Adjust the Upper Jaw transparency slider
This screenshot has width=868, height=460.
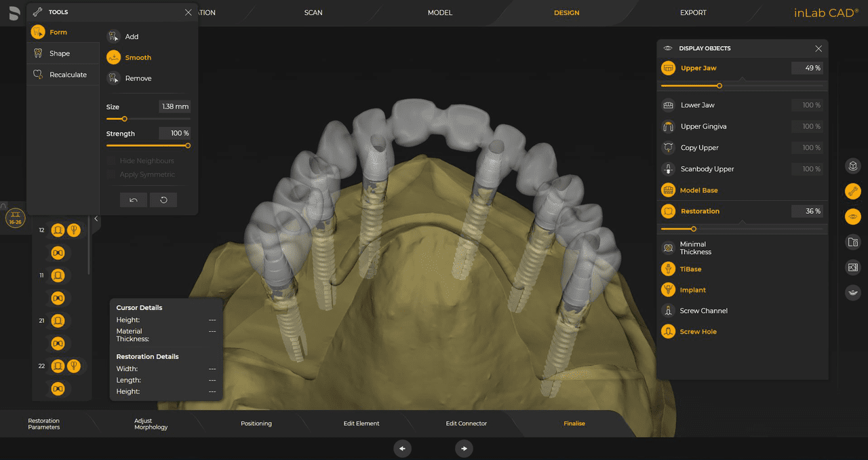click(x=719, y=86)
